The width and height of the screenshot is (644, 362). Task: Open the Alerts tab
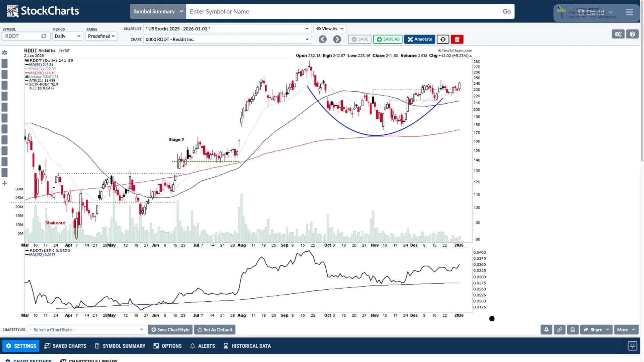coord(202,346)
